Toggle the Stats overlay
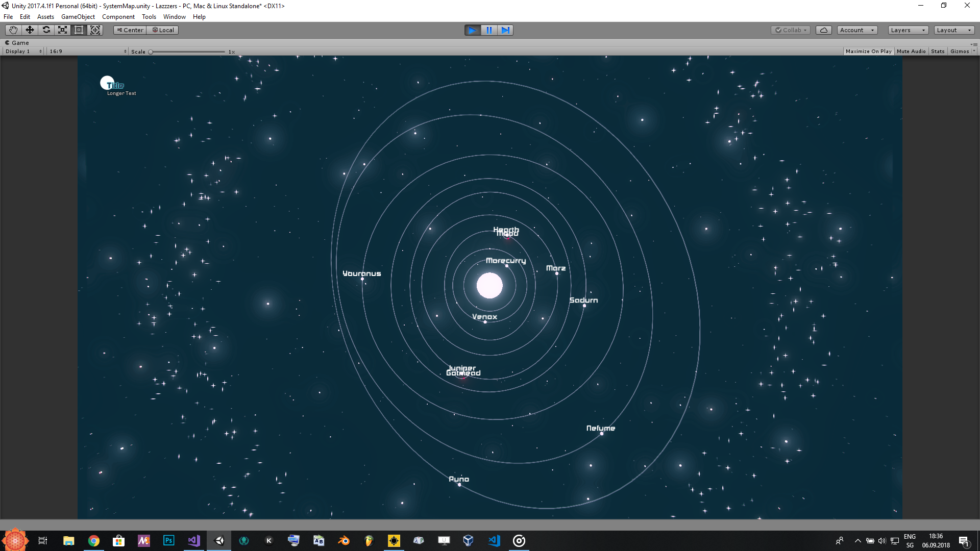This screenshot has height=551, width=980. [x=938, y=52]
